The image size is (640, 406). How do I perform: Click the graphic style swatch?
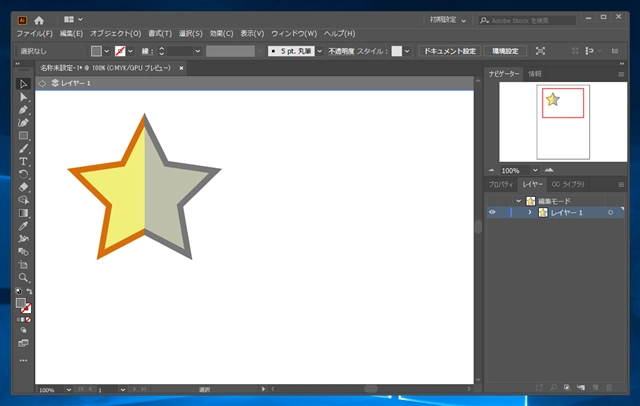pos(396,51)
